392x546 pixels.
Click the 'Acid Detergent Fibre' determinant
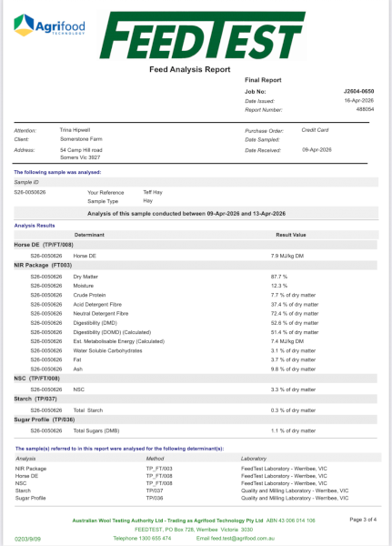97,304
